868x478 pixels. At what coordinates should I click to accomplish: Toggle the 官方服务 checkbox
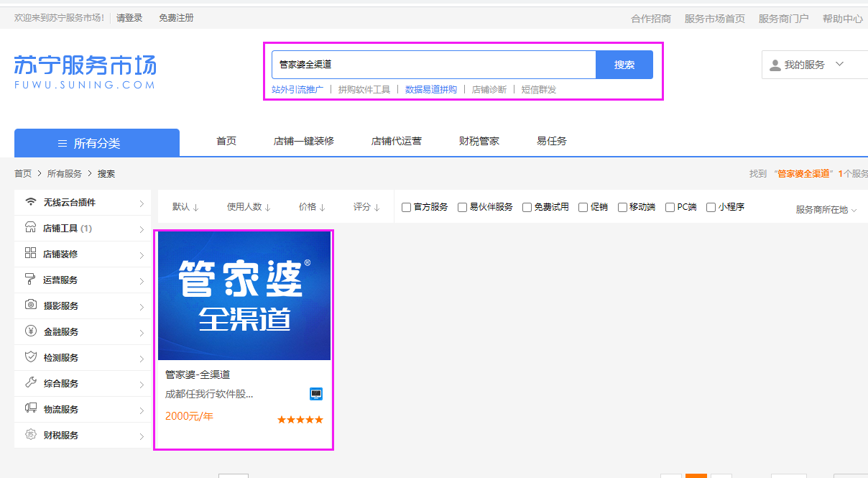406,207
